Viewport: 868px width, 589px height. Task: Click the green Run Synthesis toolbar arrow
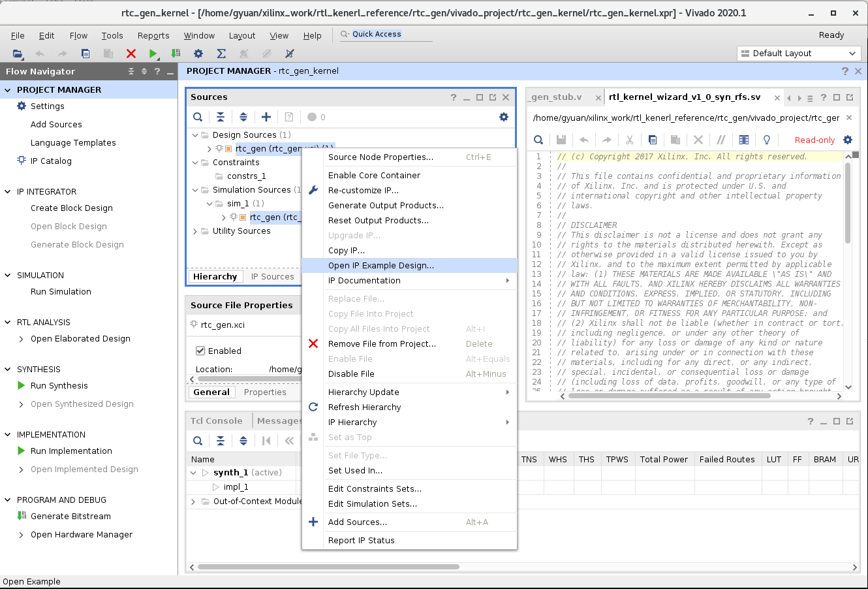[153, 54]
